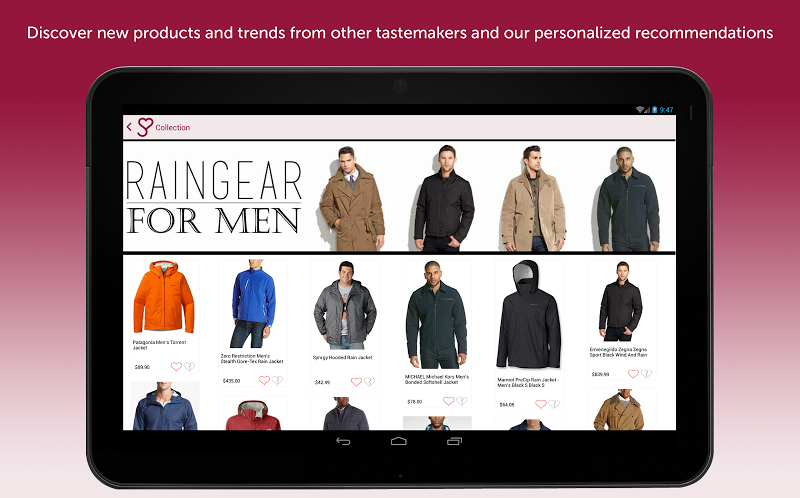The image size is (800, 498).
Task: Tap the black jacket model in the banner
Action: 444,198
